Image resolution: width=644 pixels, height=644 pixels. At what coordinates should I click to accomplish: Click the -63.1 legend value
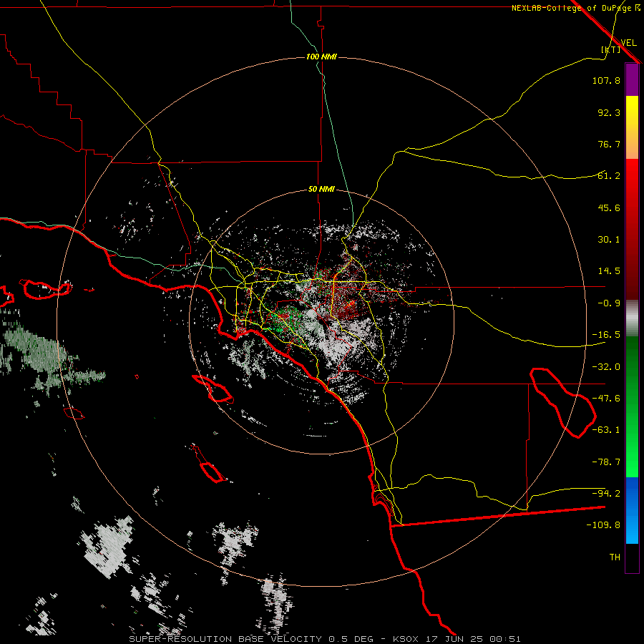[606, 430]
